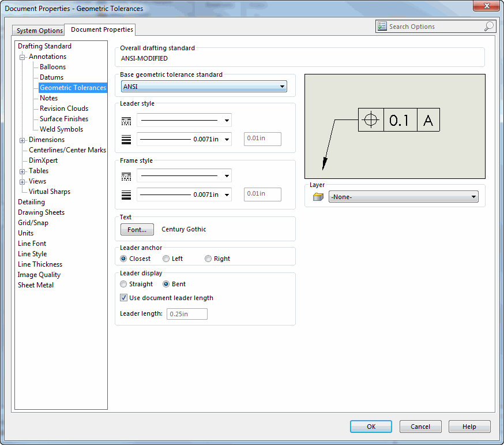Click the Search Options magnifier icon
504x445 pixels.
488,26
